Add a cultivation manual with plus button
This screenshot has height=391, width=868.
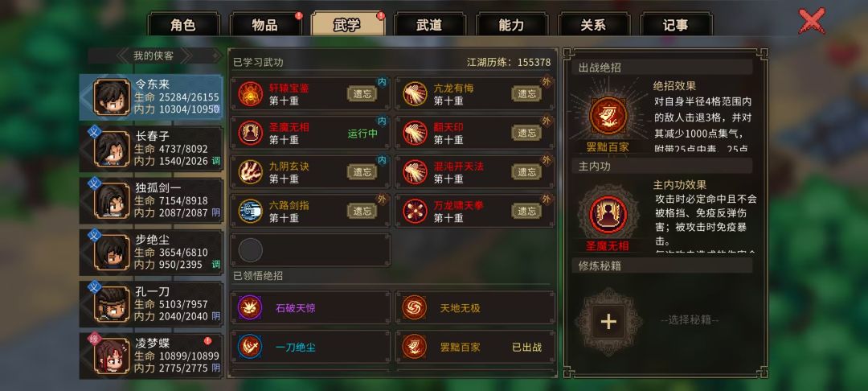click(x=608, y=321)
